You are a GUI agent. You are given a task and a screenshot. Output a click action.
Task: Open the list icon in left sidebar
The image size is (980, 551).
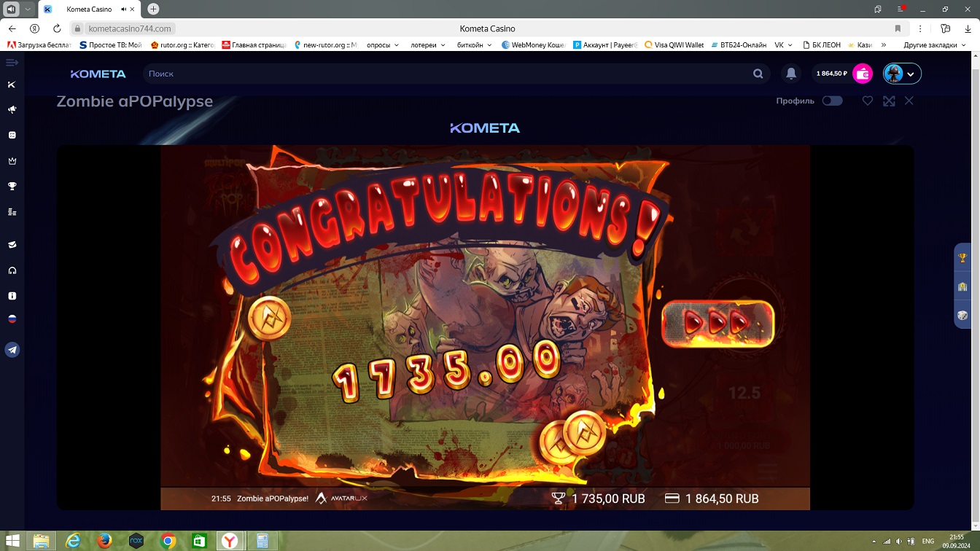12,212
